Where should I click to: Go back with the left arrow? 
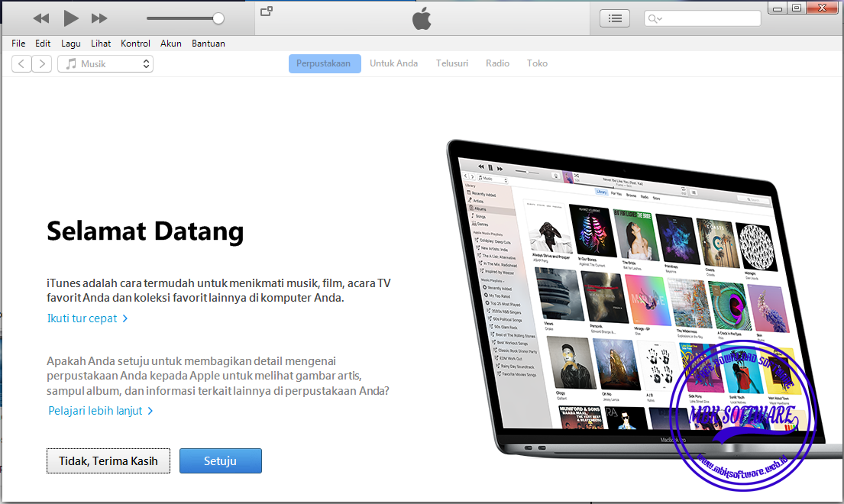click(x=21, y=64)
